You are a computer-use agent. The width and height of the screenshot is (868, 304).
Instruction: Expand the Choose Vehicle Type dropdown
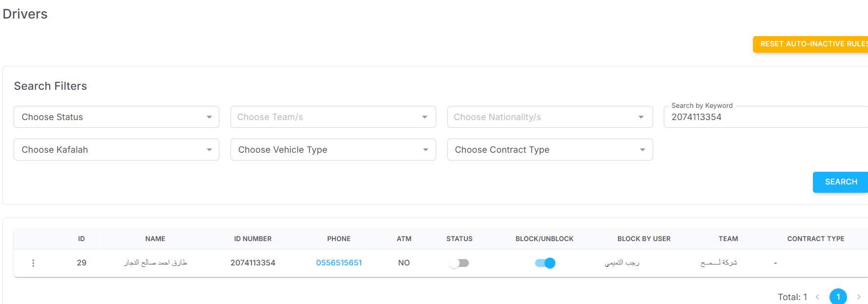tap(333, 150)
